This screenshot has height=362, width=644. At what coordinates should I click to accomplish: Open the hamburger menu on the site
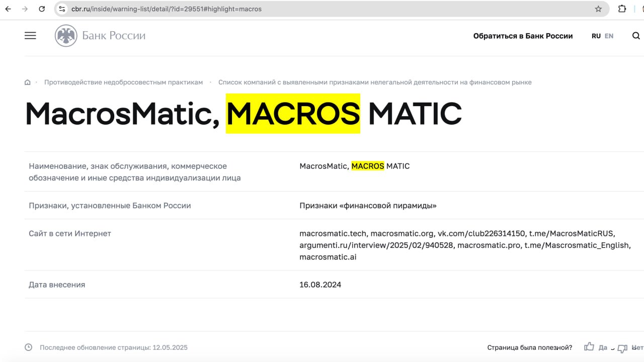(30, 36)
